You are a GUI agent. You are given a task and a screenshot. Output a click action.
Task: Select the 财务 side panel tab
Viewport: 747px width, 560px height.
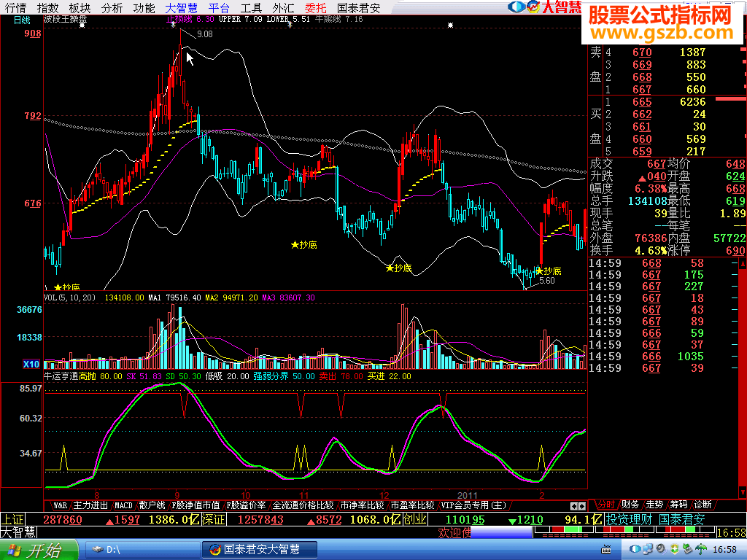(x=630, y=505)
